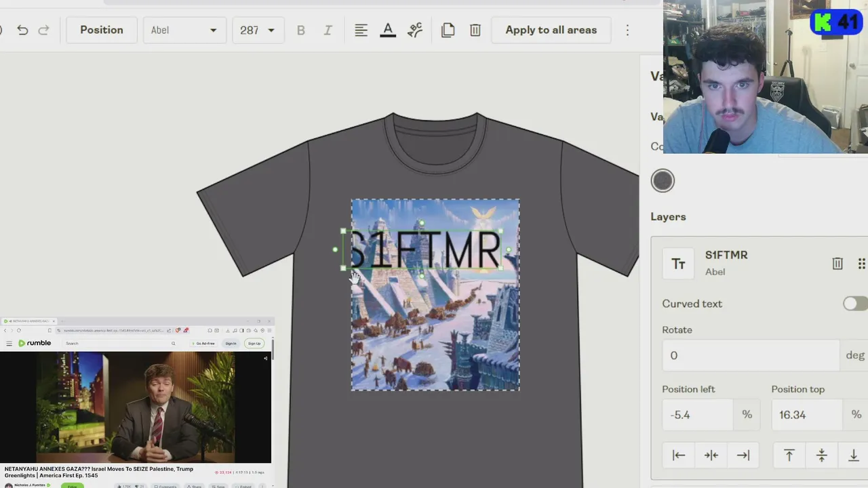Undo the last edit
The height and width of the screenshot is (488, 868).
pyautogui.click(x=22, y=30)
